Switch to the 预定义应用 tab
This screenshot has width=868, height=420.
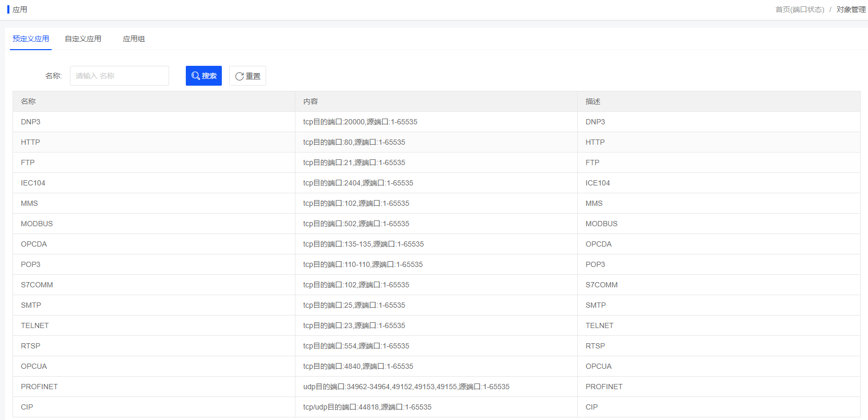(31, 39)
